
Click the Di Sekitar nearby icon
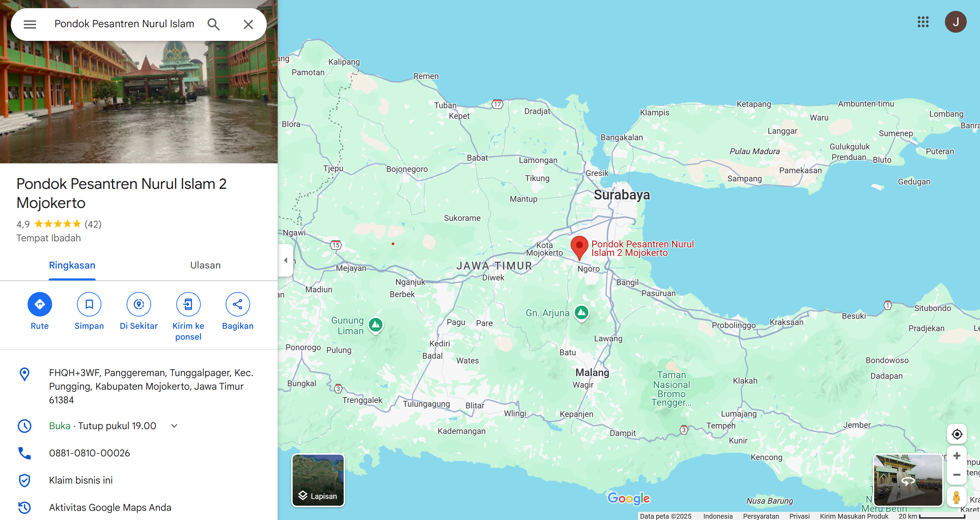[138, 304]
